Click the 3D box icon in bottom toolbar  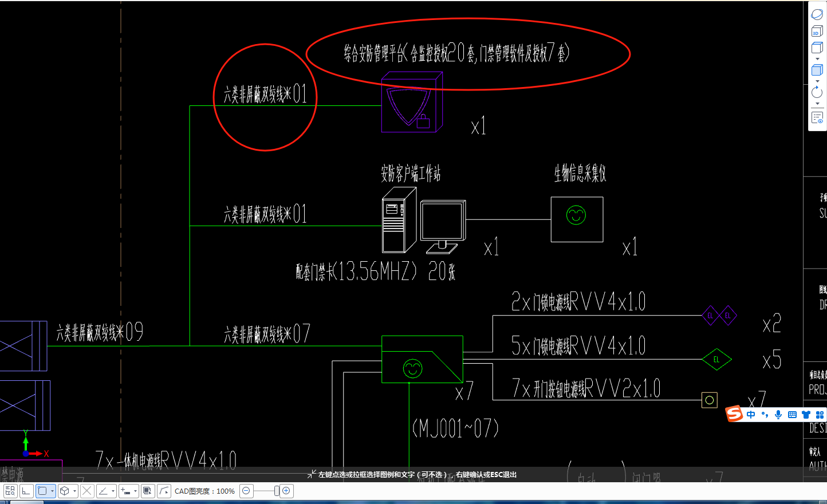65,491
